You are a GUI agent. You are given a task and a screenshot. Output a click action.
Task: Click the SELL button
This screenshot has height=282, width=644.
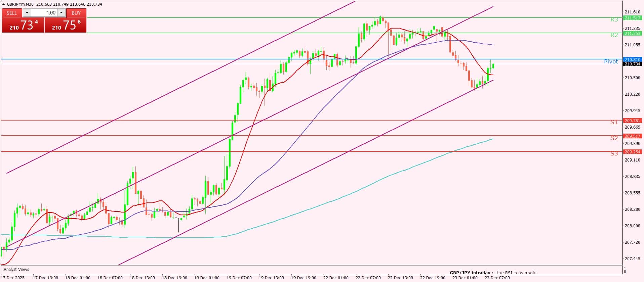(12, 13)
